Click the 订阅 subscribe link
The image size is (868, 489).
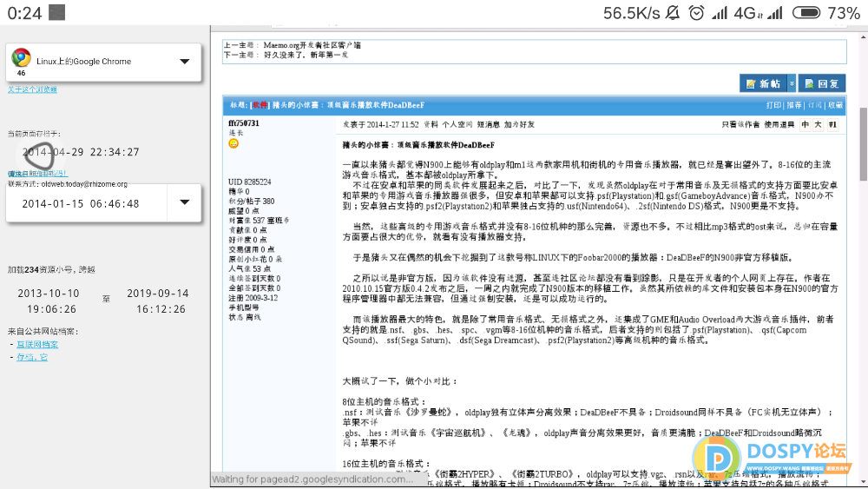pyautogui.click(x=815, y=105)
